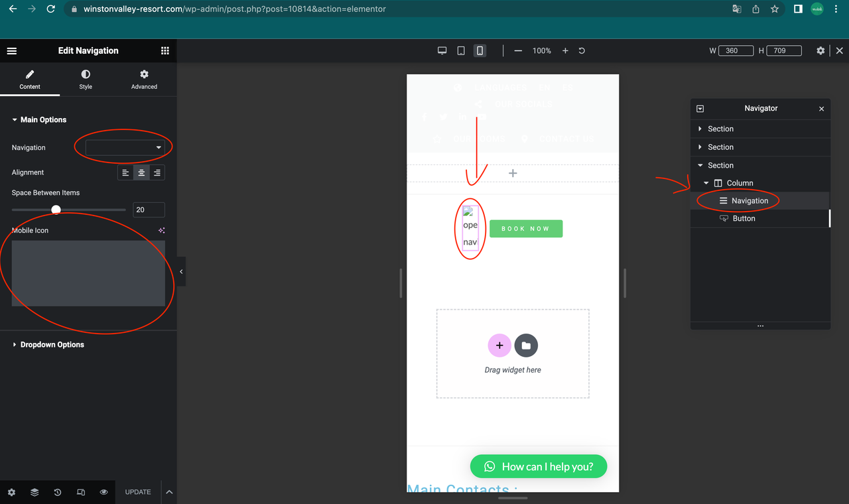
Task: Set navigation Alignment to left
Action: point(125,172)
